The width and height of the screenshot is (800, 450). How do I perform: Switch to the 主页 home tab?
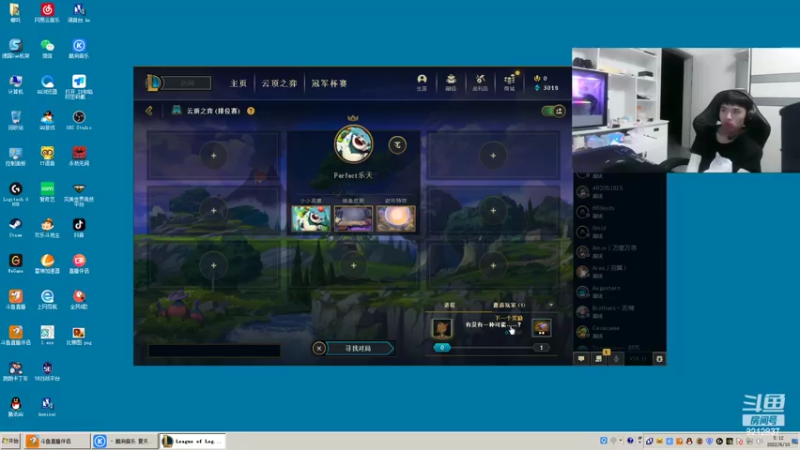(238, 83)
